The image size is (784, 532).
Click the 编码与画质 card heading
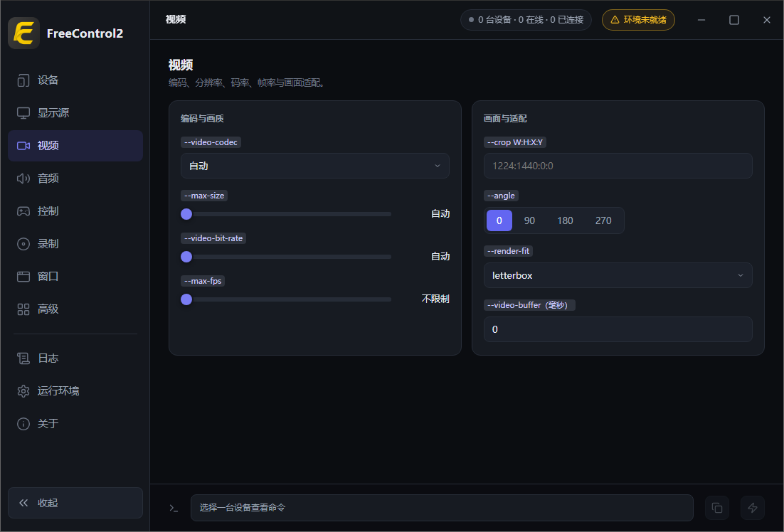tap(202, 119)
